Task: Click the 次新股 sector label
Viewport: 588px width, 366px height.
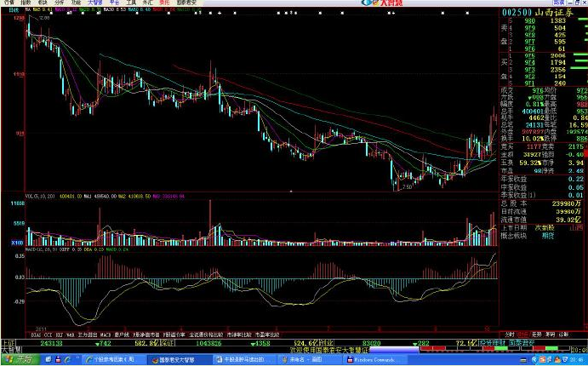Action: point(545,227)
